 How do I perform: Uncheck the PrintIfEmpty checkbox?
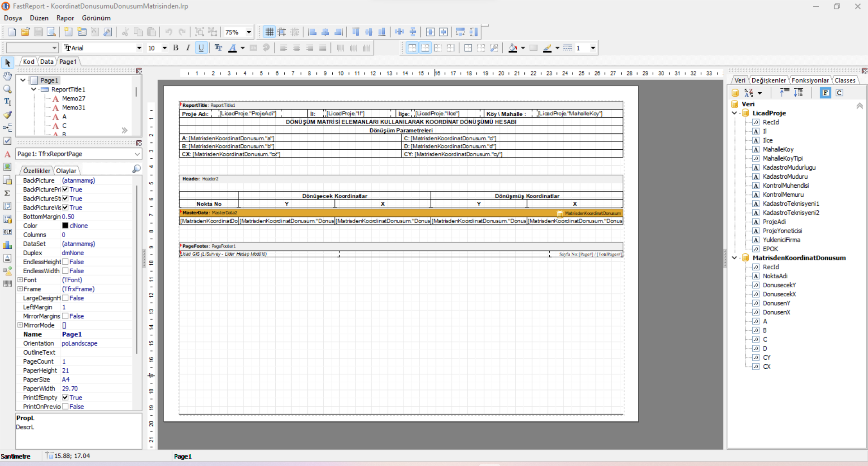65,398
